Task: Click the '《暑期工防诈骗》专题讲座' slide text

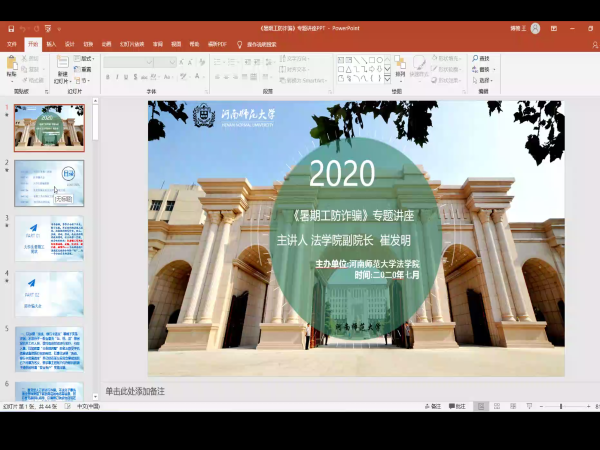Action: (353, 215)
